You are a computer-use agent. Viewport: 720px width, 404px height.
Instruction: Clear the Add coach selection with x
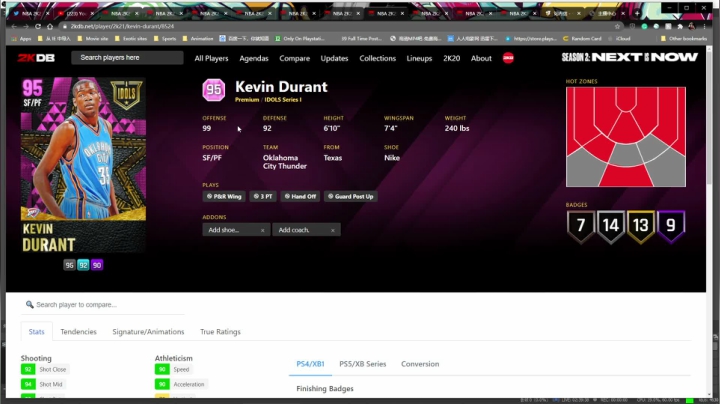[x=333, y=230]
